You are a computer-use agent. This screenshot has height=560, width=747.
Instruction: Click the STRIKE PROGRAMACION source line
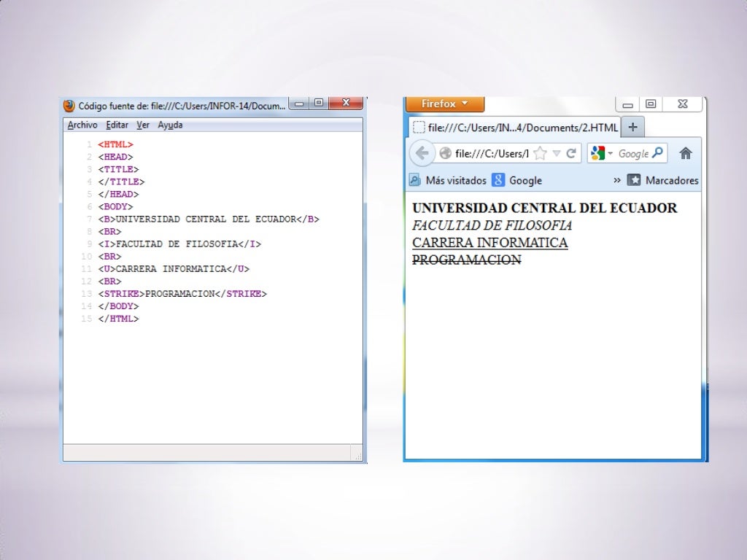182,294
